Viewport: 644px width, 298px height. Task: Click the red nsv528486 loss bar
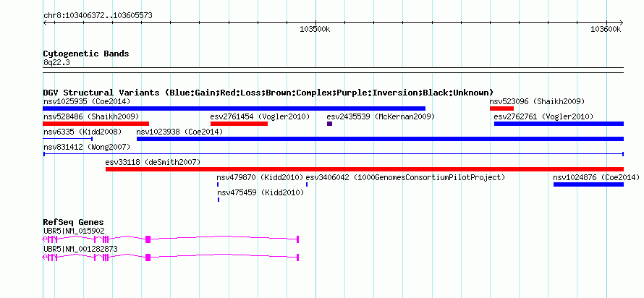pos(96,124)
